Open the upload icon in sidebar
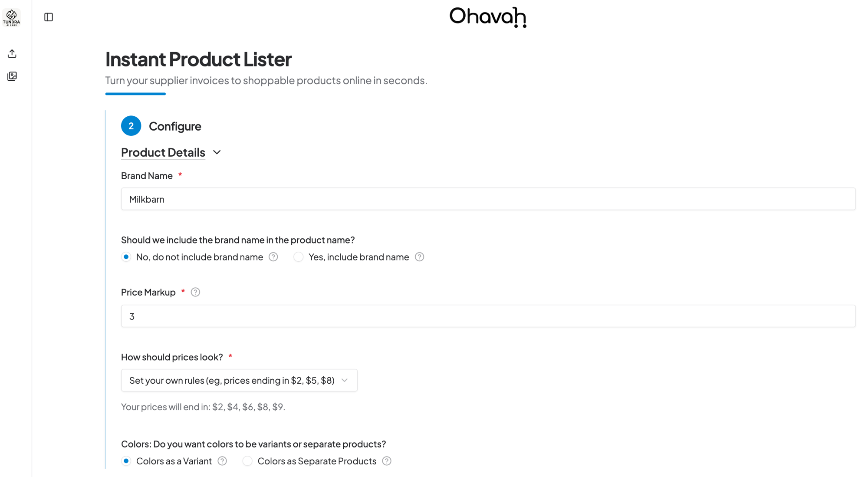This screenshot has width=868, height=477. (x=12, y=54)
